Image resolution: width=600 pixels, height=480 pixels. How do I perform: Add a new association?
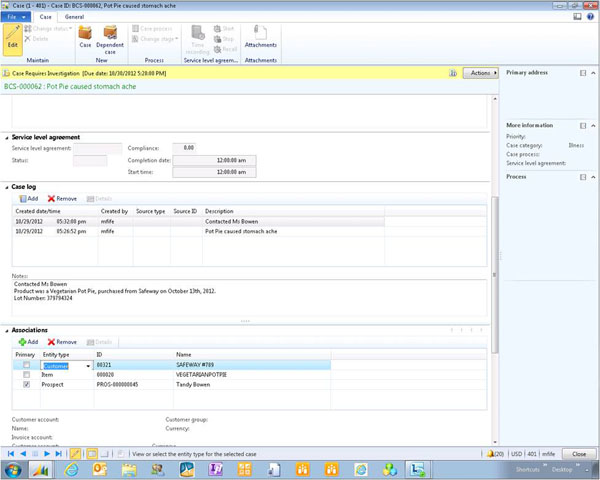(27, 342)
